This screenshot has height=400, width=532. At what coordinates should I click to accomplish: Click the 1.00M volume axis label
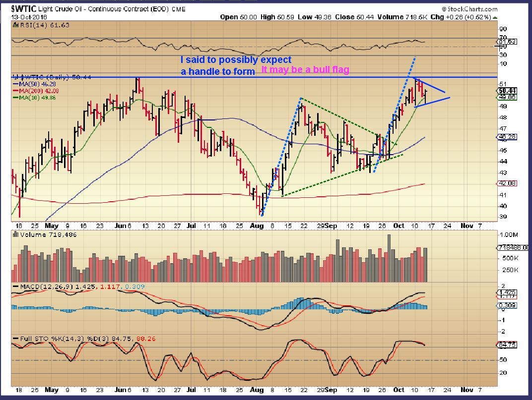509,234
